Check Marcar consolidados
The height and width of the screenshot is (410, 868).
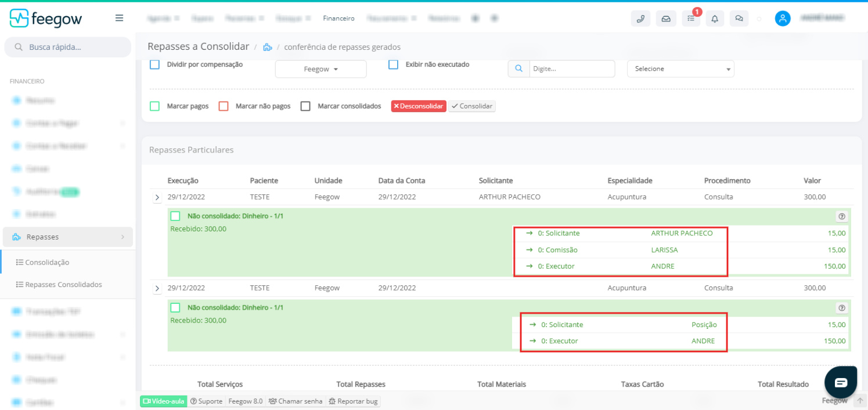(305, 106)
